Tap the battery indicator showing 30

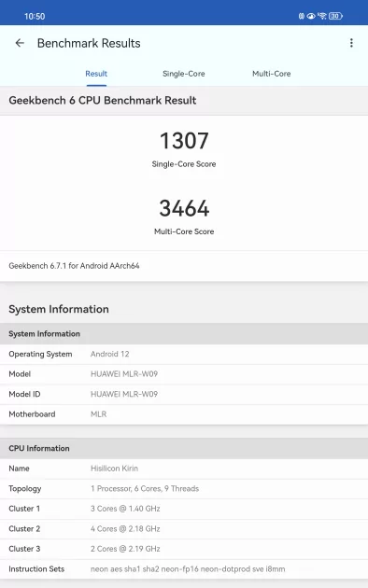tap(335, 16)
